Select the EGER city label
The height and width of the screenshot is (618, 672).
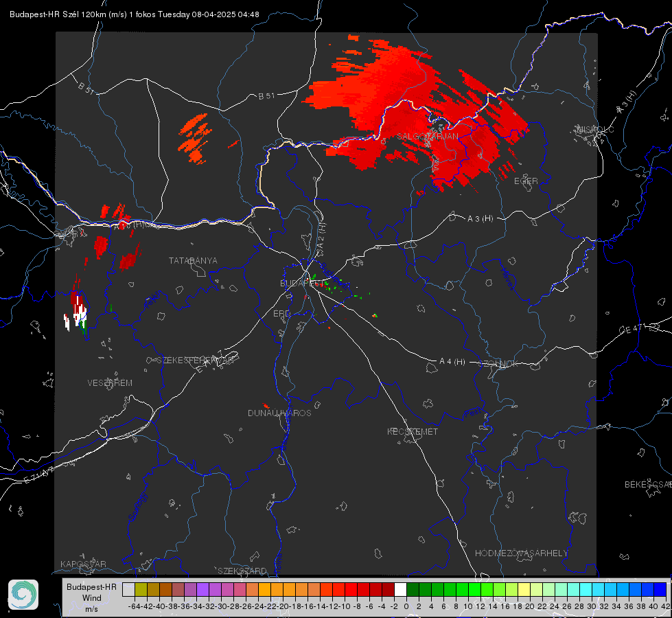(x=526, y=181)
